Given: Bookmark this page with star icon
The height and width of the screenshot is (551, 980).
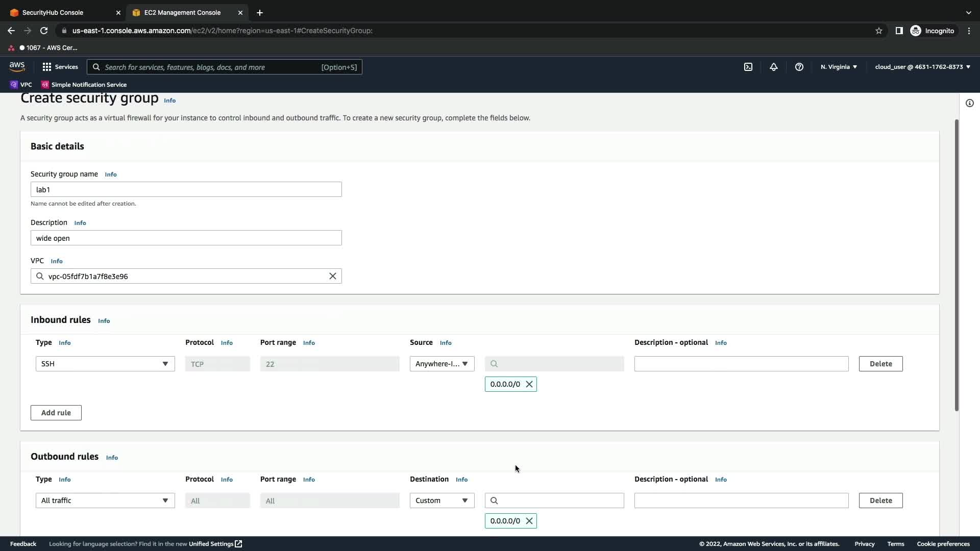Looking at the screenshot, I should click(878, 31).
